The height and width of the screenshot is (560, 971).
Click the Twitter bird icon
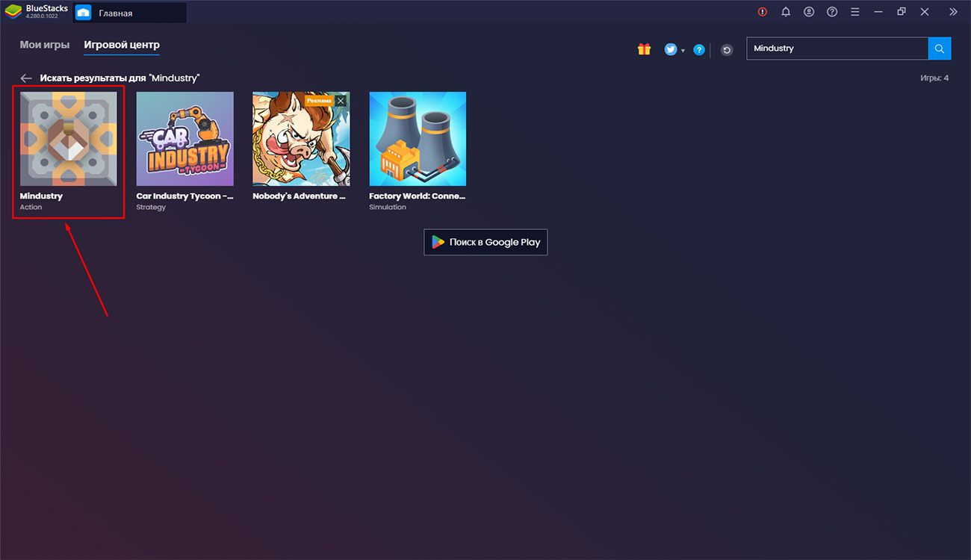671,49
